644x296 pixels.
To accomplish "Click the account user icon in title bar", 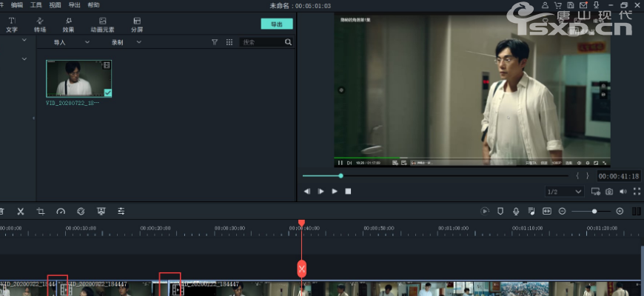I will tap(545, 5).
